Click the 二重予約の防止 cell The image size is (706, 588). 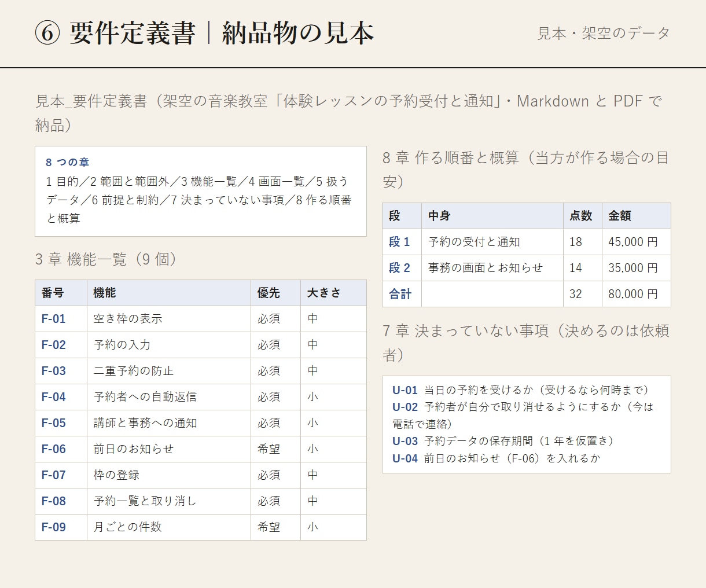(169, 371)
